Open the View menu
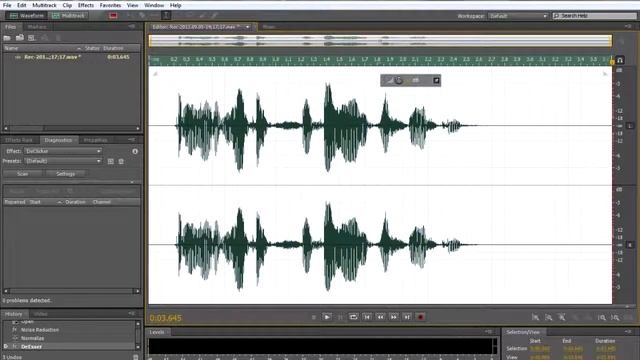This screenshot has width=640, height=360. (x=132, y=5)
